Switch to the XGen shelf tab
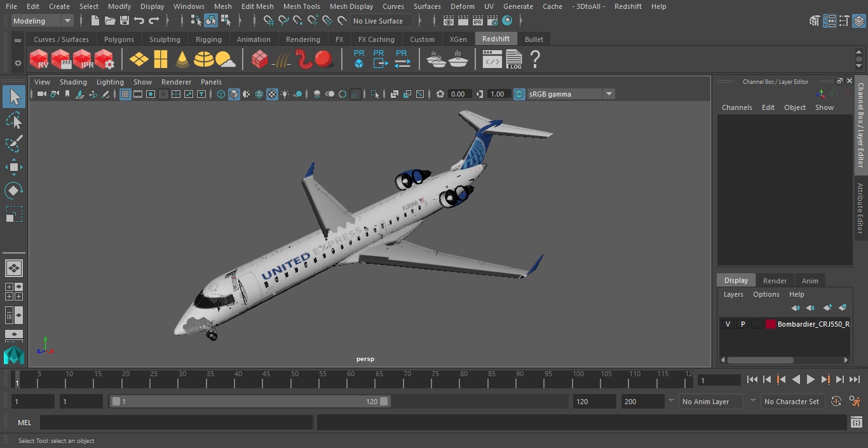 coord(458,39)
